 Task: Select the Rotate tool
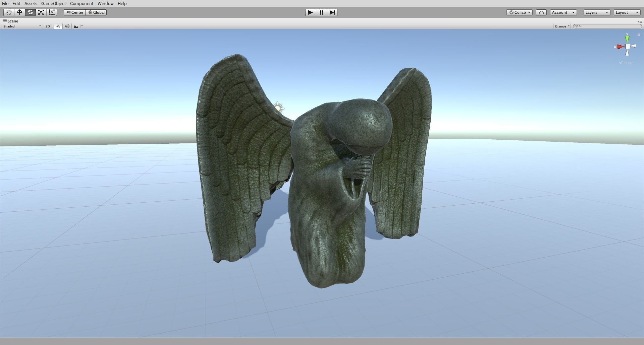(x=30, y=12)
